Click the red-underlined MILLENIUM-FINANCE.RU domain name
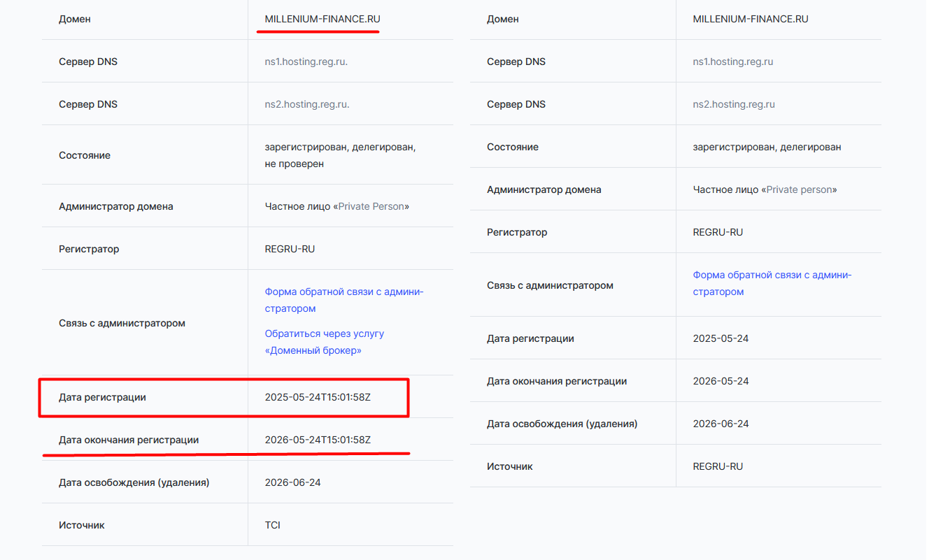943x560 pixels. (x=322, y=19)
